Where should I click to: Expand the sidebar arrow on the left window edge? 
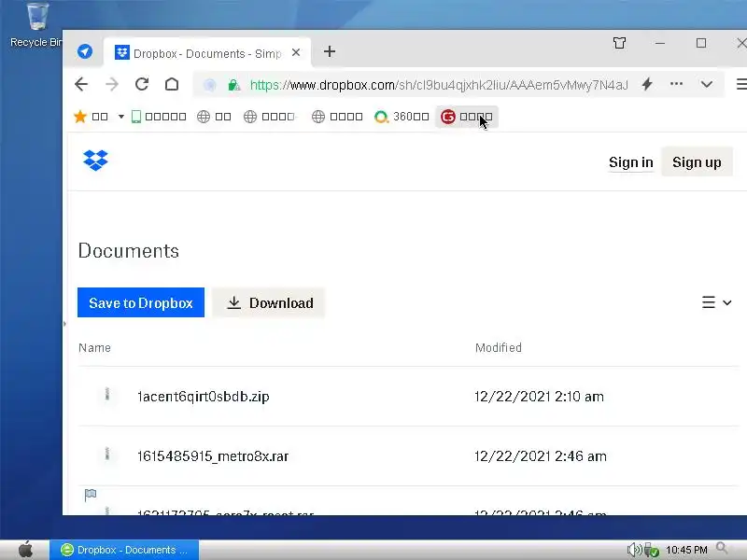point(64,324)
